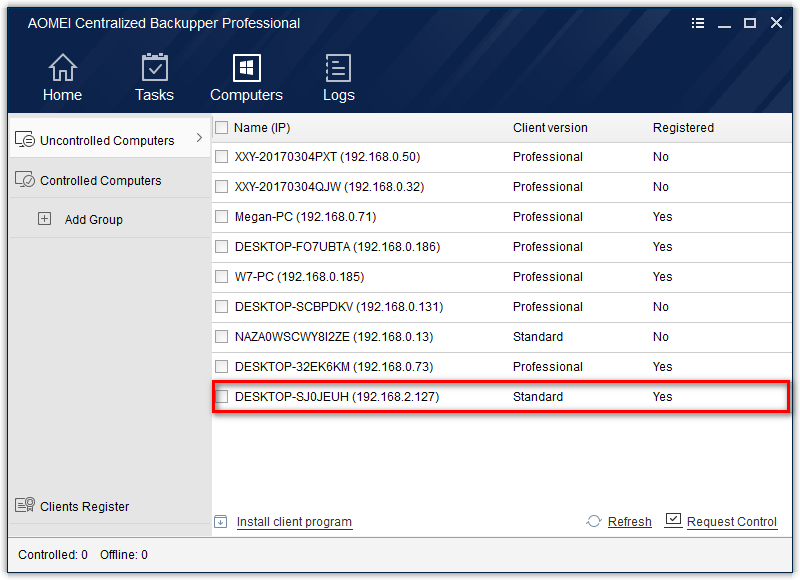Click the Controlled Computers monitor icon
Screen dimensions: 800x580
pyautogui.click(x=24, y=179)
